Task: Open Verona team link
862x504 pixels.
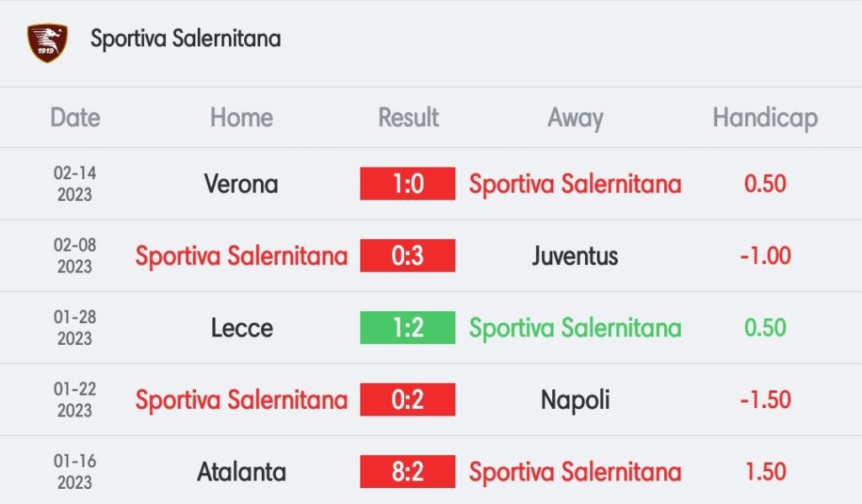Action: (242, 183)
